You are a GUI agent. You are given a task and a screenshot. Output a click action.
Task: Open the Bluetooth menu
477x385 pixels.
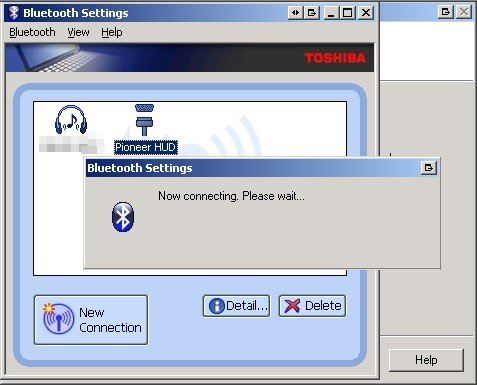[32, 32]
